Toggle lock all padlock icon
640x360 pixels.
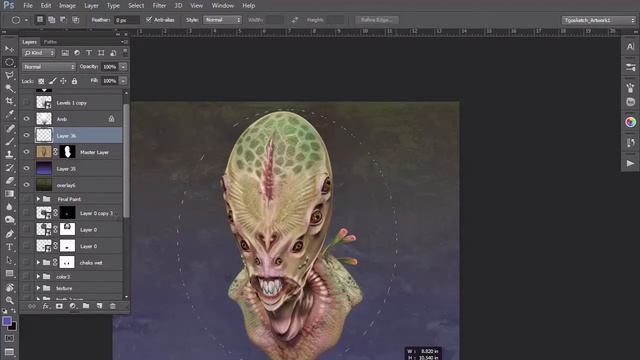point(74,81)
